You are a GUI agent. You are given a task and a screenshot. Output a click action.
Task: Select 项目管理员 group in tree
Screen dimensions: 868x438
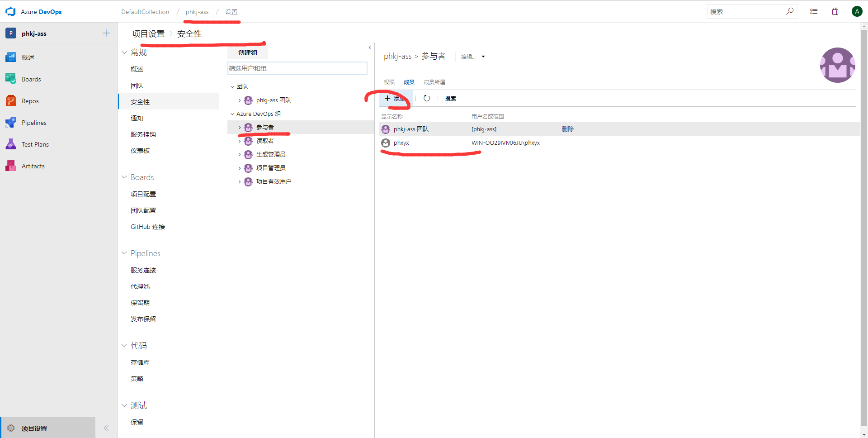pyautogui.click(x=270, y=168)
